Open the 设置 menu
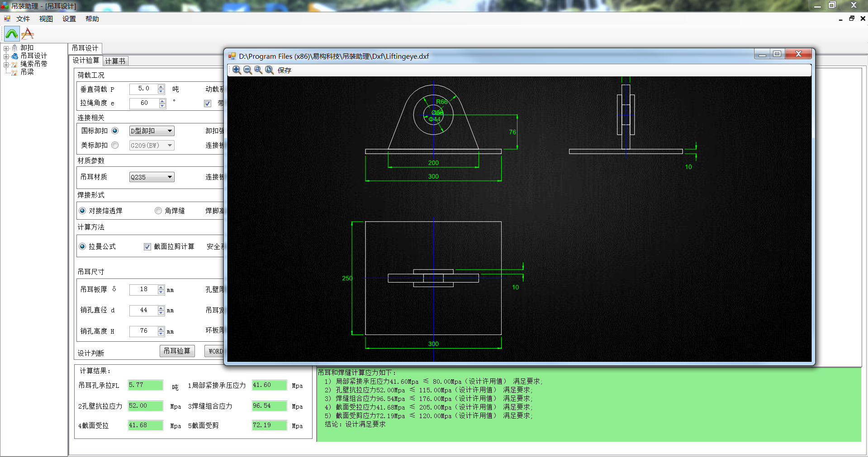The height and width of the screenshot is (457, 868). pyautogui.click(x=69, y=19)
